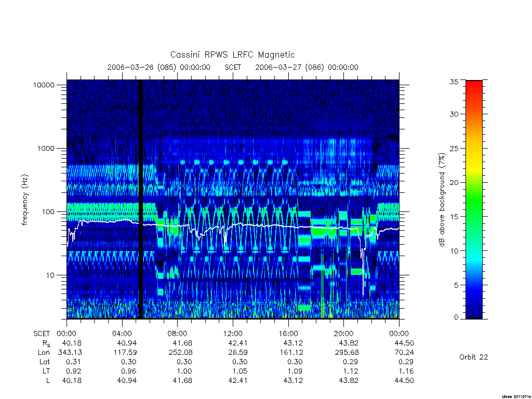Click the 10000 frequency tick label
Screen dimensions: 532x399
click(44, 85)
